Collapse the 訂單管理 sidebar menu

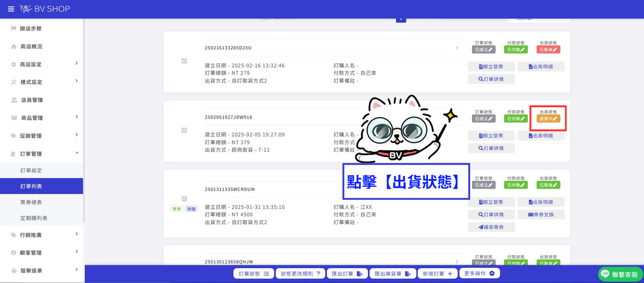[77, 153]
